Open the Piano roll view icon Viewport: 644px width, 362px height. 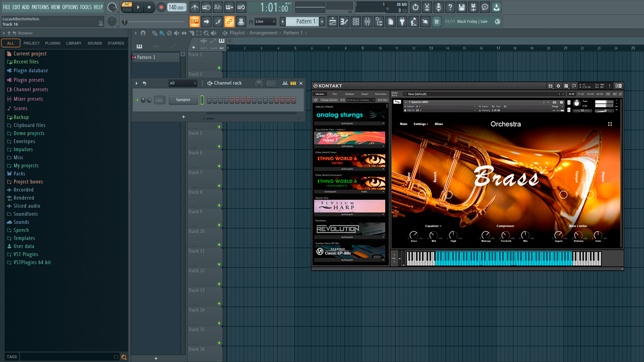[344, 22]
